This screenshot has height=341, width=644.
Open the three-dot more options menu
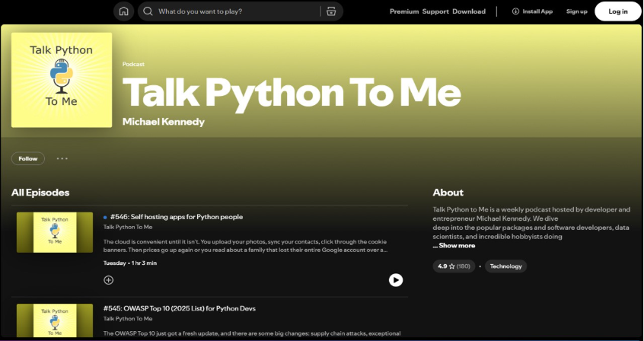[x=62, y=158]
